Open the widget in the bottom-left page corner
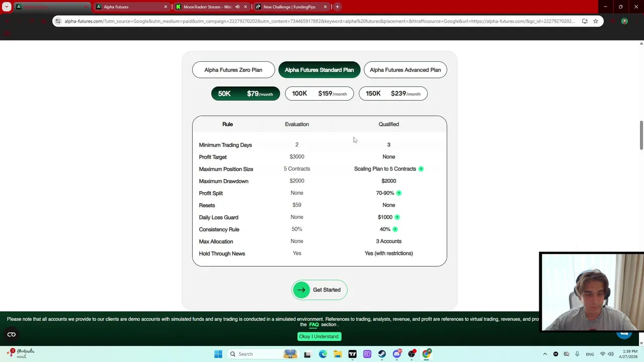The width and height of the screenshot is (644, 362). tap(12, 334)
